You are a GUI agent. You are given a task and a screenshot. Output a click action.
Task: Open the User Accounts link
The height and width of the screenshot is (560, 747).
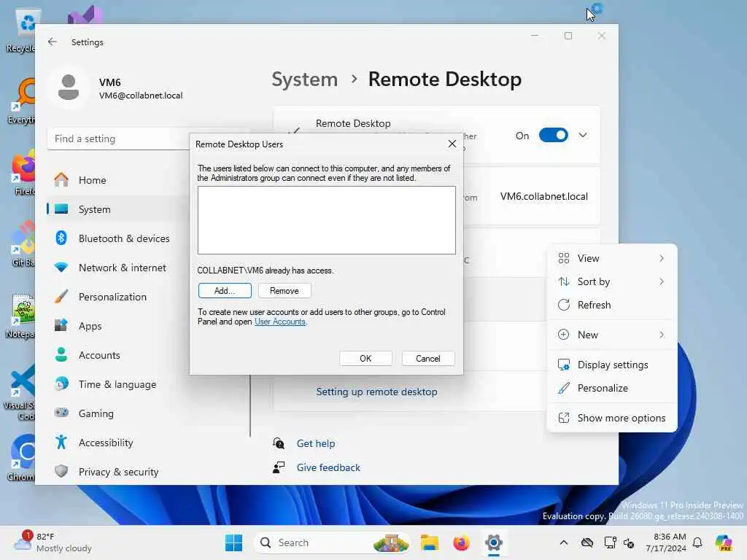280,322
